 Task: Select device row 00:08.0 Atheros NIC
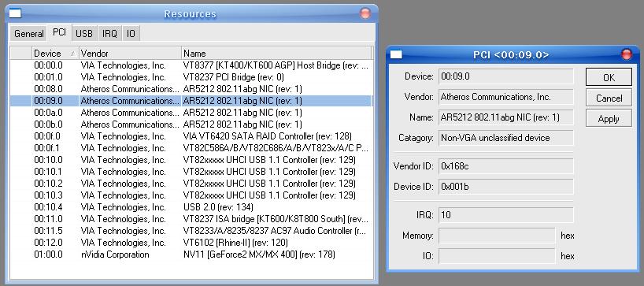coord(191,89)
